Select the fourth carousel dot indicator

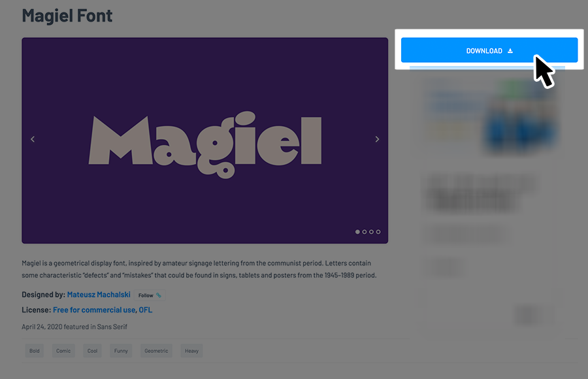pos(378,232)
